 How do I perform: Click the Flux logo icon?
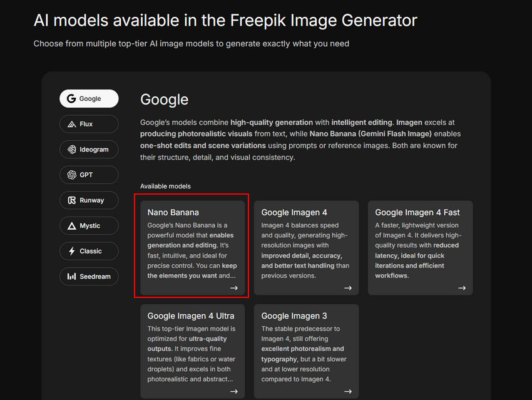coord(71,124)
